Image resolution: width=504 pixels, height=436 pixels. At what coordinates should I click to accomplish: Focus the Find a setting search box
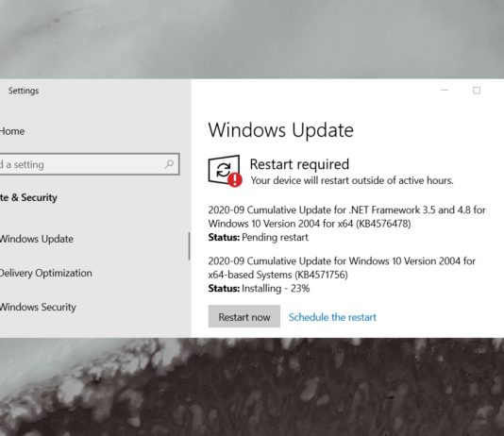(x=90, y=164)
